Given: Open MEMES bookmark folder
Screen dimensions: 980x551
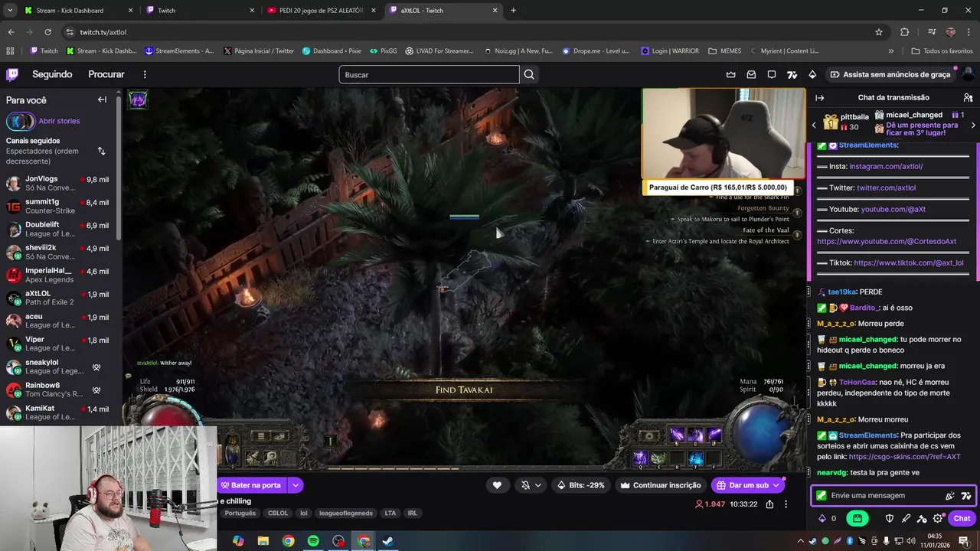Looking at the screenshot, I should (x=724, y=51).
